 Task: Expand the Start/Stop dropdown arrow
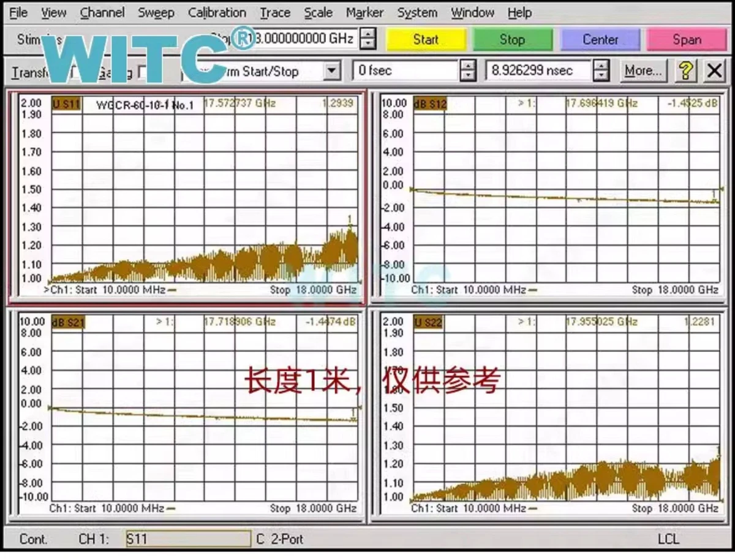[332, 71]
